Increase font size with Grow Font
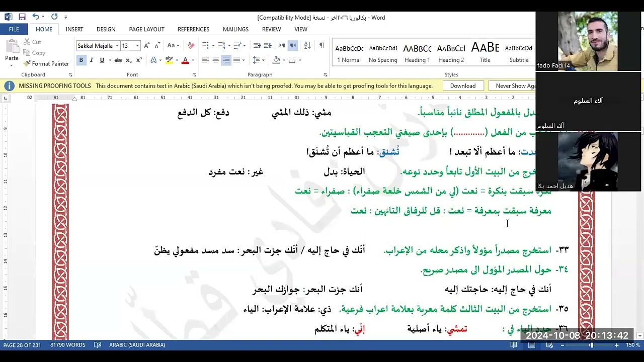Image resolution: width=644 pixels, height=362 pixels. pyautogui.click(x=147, y=46)
